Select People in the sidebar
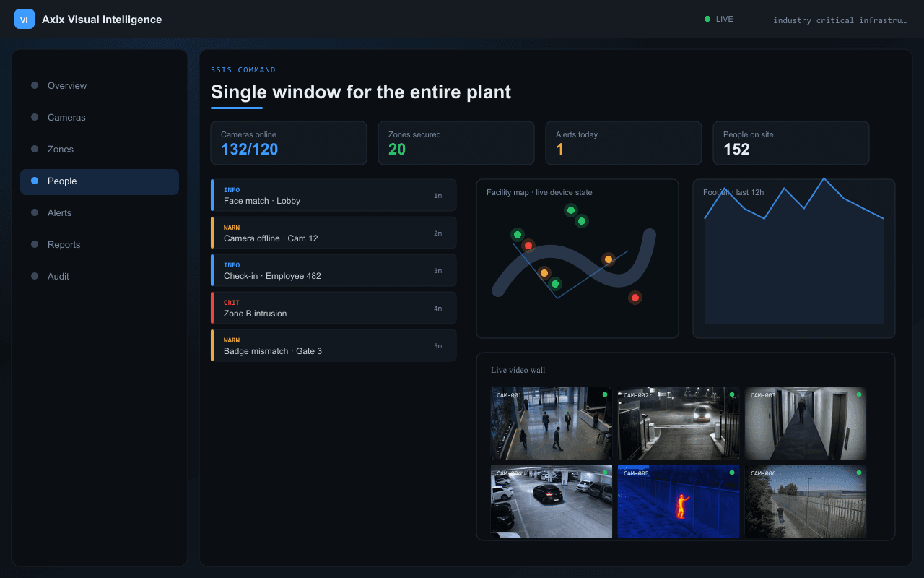This screenshot has width=924, height=578. coord(100,181)
